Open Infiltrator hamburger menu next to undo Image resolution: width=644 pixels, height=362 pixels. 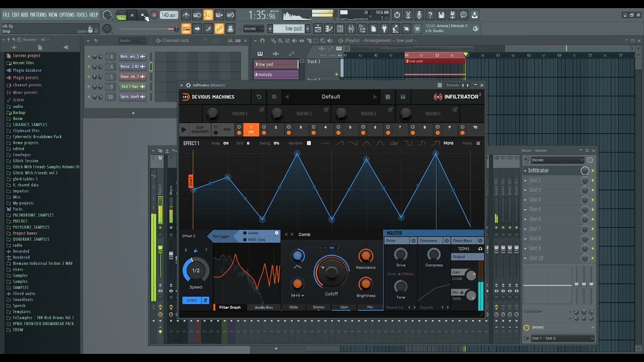click(274, 97)
